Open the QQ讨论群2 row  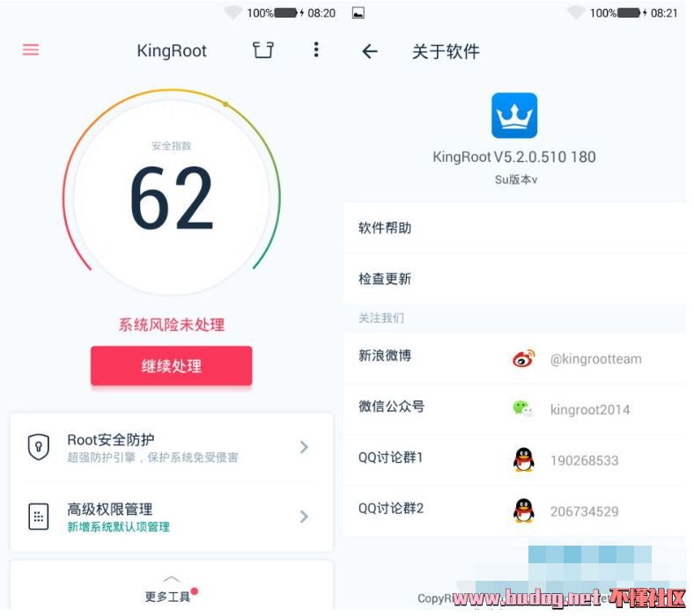coord(514,510)
